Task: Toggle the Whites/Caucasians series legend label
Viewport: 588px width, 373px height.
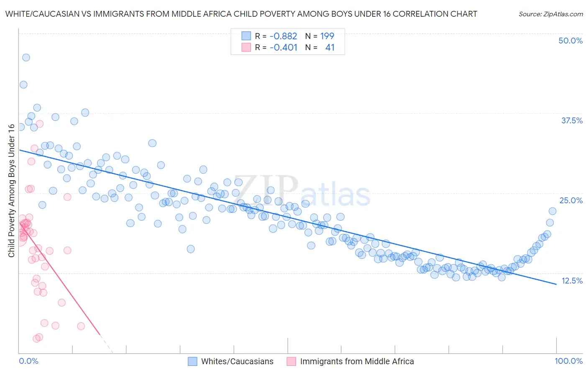Action: [237, 361]
